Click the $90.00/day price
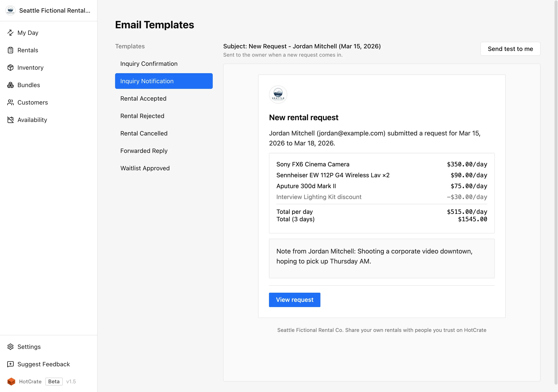Image resolution: width=558 pixels, height=392 pixels. (x=469, y=175)
